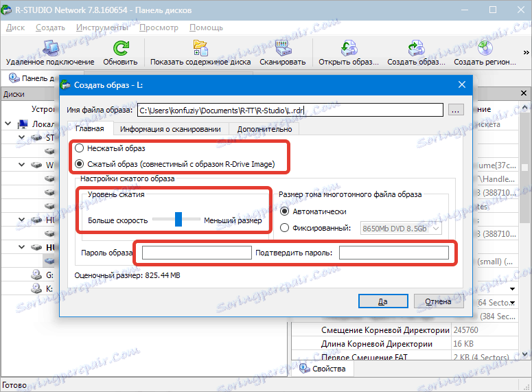Click the ST hard disk icon
The image size is (532, 392).
point(36,137)
